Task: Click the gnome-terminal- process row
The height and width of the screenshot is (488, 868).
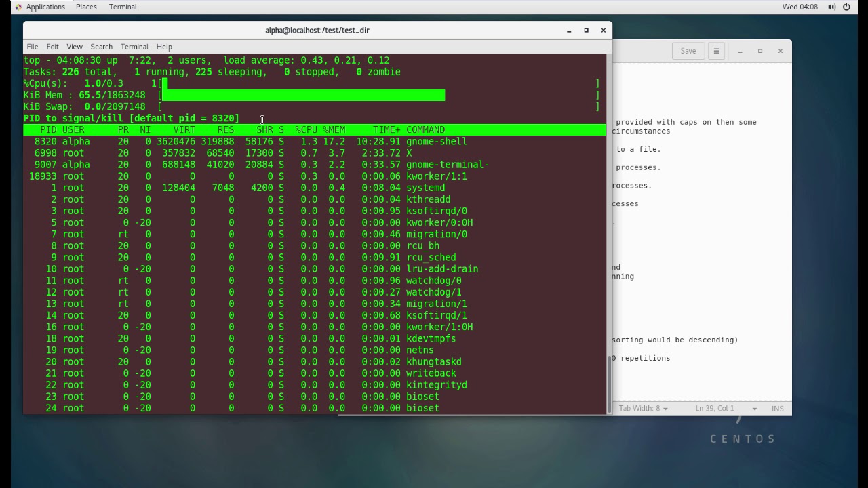Action: click(x=315, y=164)
